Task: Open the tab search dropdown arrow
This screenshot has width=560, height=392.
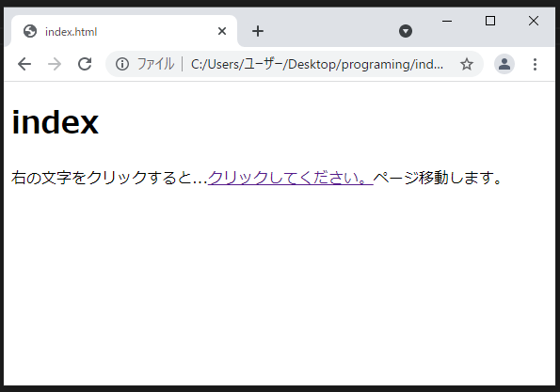Action: [406, 31]
